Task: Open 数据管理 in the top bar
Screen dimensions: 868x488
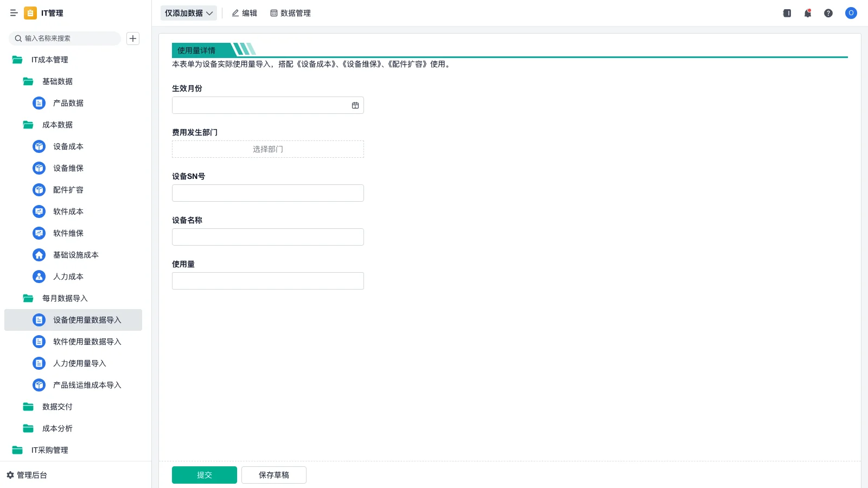Action: (290, 13)
